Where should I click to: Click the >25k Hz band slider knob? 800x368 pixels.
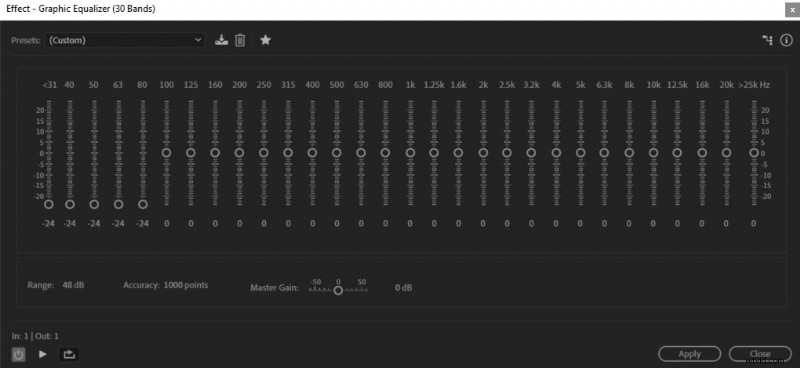754,152
